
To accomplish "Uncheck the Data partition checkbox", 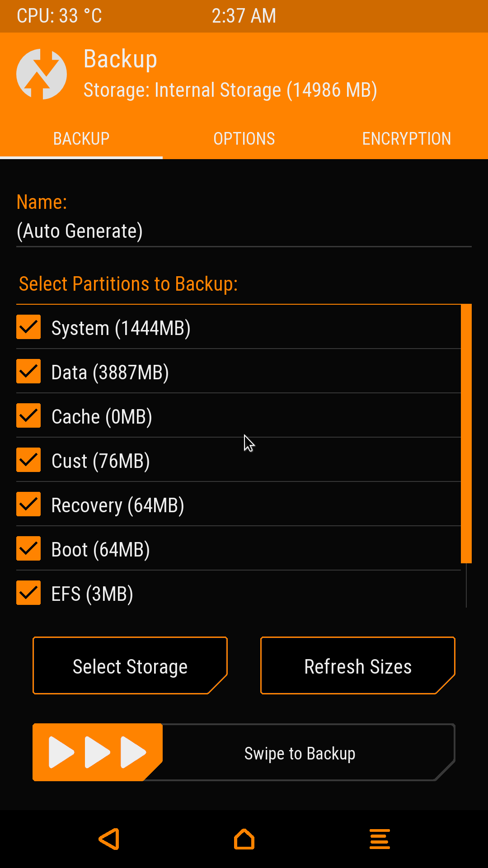I will click(x=28, y=371).
